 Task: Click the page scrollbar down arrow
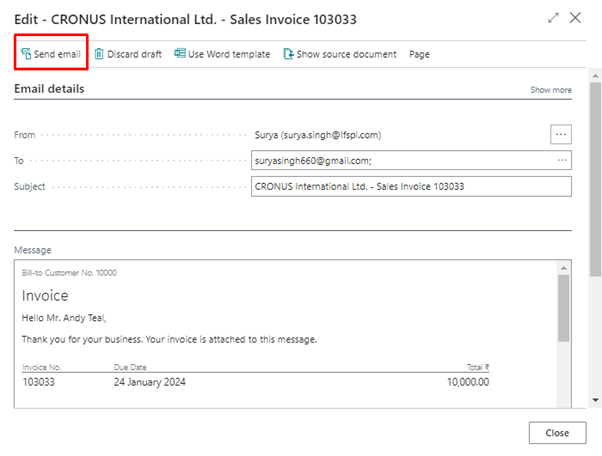[x=595, y=400]
